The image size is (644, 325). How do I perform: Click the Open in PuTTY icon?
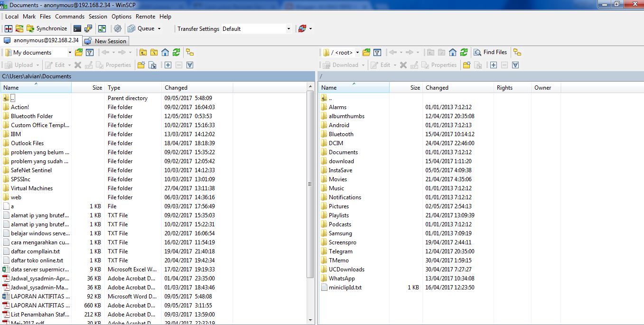coord(88,28)
